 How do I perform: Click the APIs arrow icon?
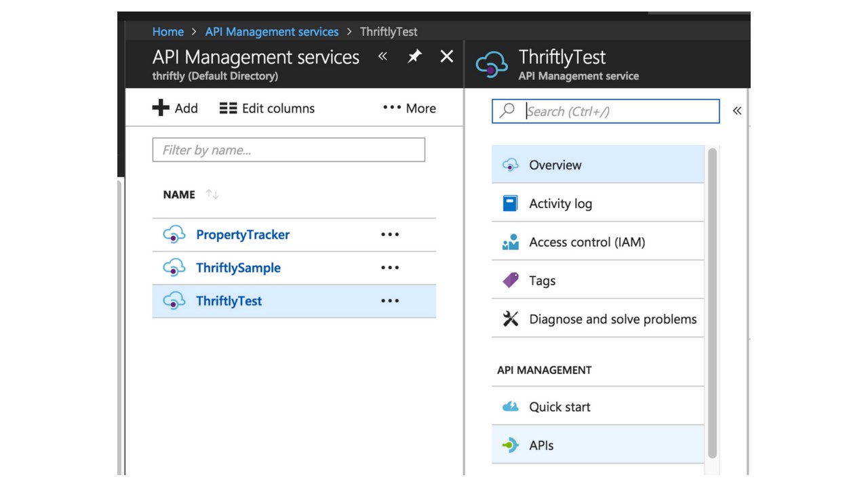tap(510, 445)
